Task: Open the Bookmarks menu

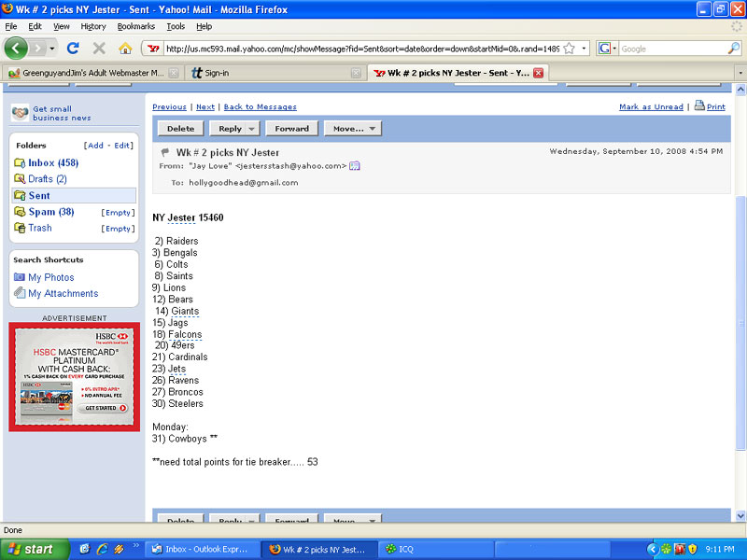Action: coord(135,26)
